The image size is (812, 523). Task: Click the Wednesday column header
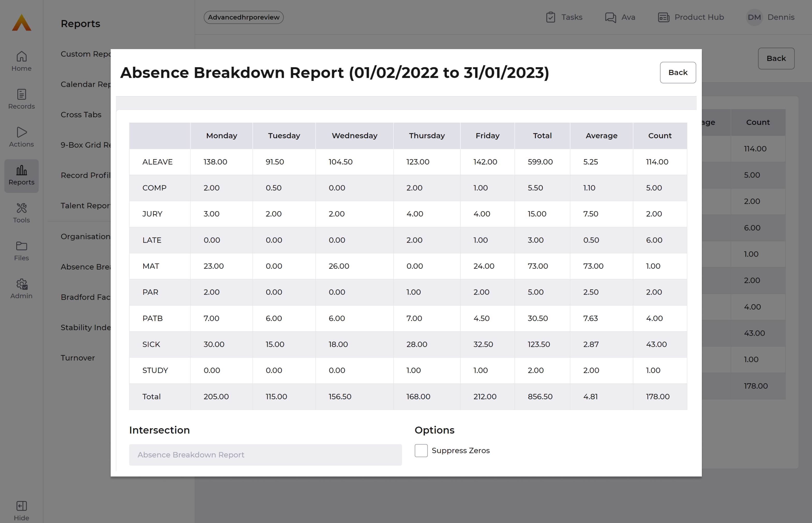(355, 135)
